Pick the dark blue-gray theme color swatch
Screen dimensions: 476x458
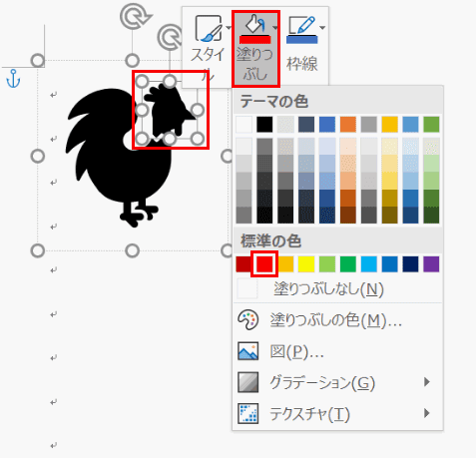(x=306, y=125)
